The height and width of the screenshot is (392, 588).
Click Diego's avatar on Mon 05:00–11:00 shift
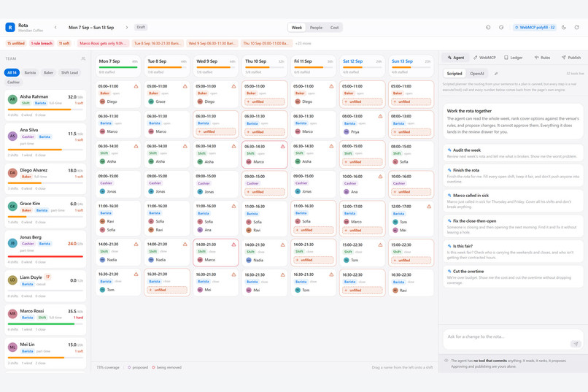tap(102, 101)
